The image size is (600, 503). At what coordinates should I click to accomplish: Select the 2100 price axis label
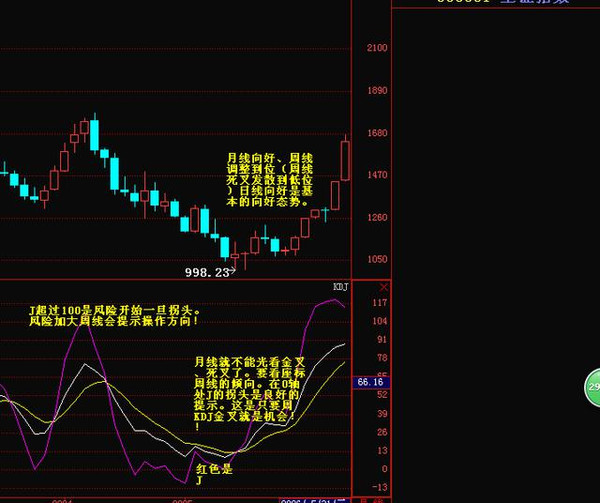pos(377,48)
